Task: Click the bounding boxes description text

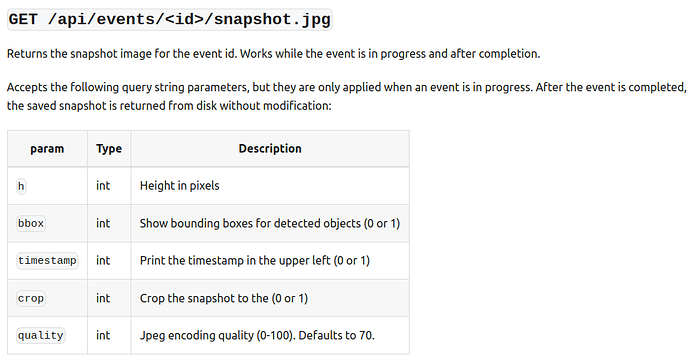Action: pos(270,224)
